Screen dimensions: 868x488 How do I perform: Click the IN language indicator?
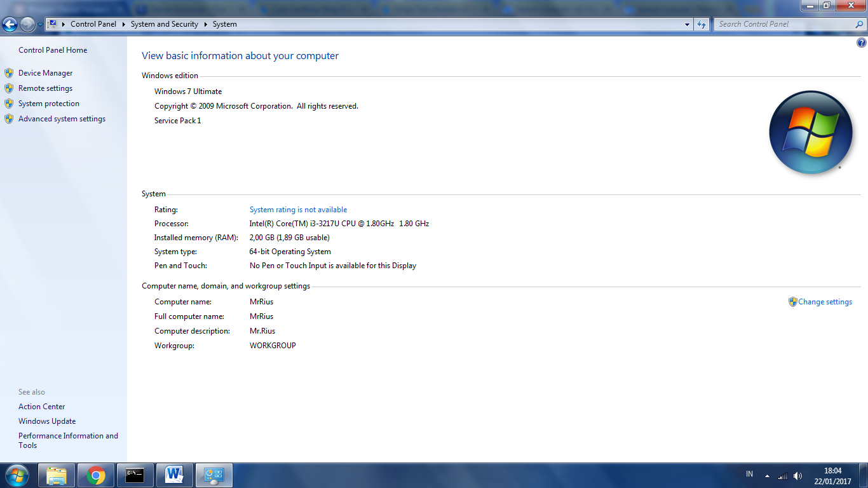[x=750, y=475]
